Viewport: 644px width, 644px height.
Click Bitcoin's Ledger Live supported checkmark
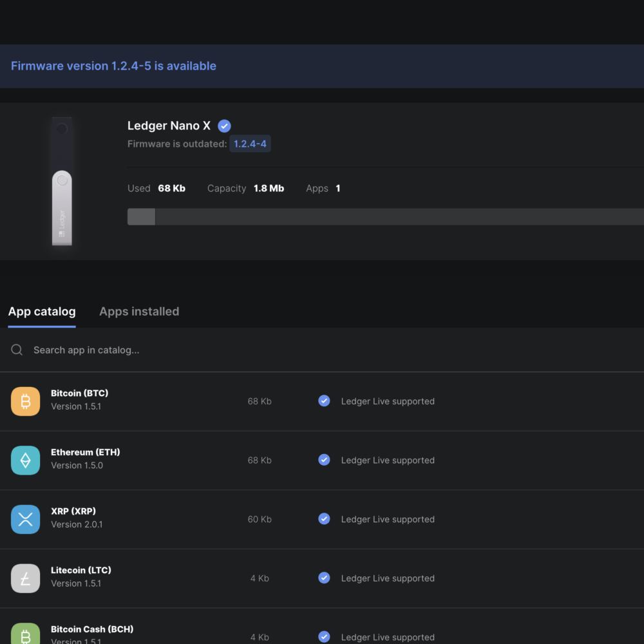click(x=324, y=401)
